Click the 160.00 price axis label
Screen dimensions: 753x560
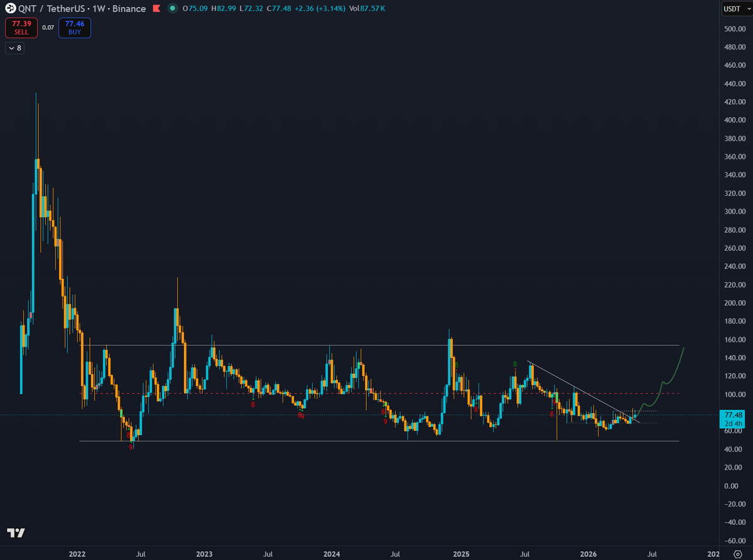735,339
